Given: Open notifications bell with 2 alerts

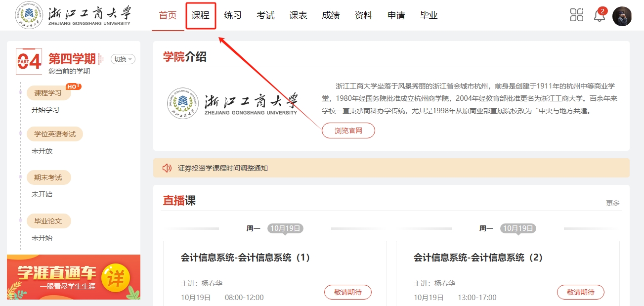Looking at the screenshot, I should (x=599, y=15).
